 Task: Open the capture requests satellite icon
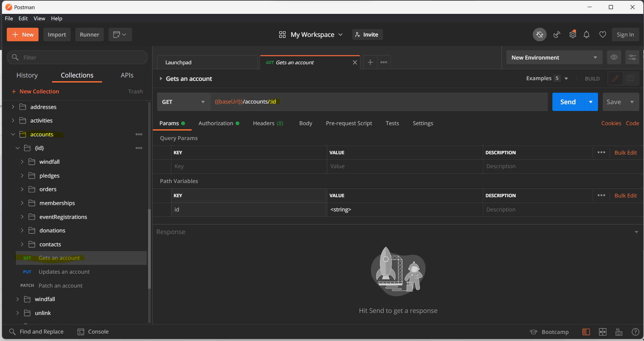click(557, 35)
